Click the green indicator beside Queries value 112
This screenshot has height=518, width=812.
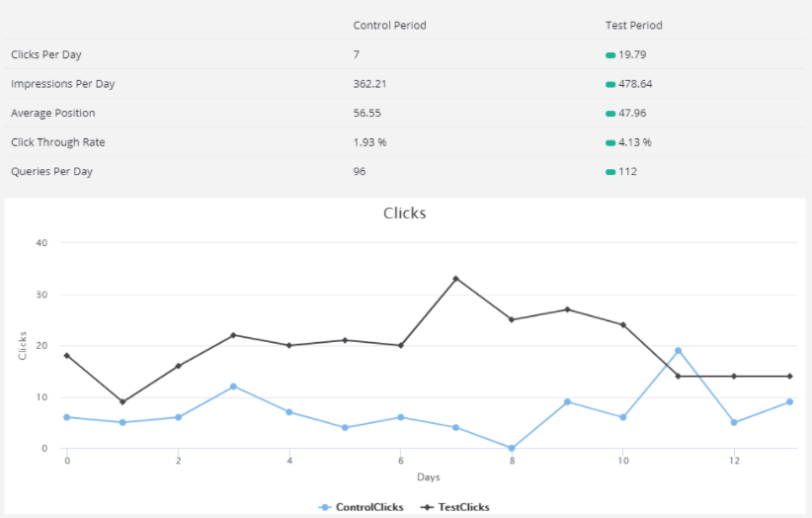pos(610,172)
